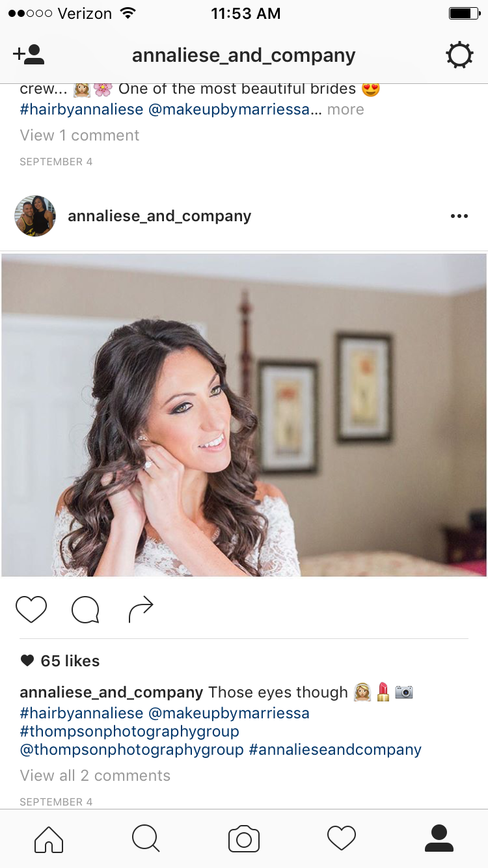
Task: Open hashtag #thompsonphotographygroup
Action: [129, 731]
